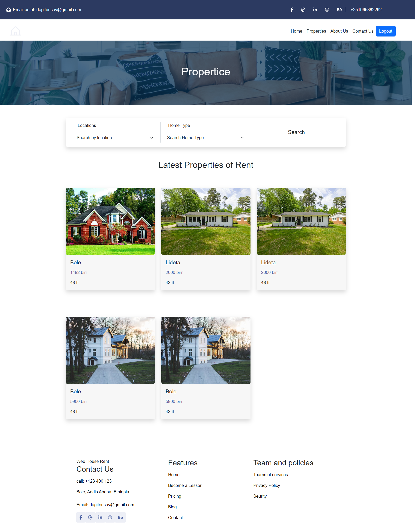Viewport: 415px width, 532px height.
Task: Open the About Us navigation menu item
Action: (339, 31)
